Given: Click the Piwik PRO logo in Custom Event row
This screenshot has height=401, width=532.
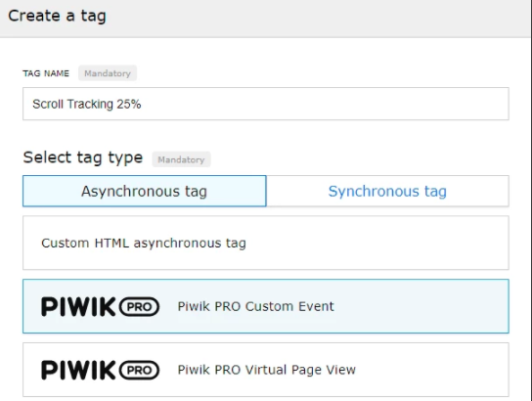Looking at the screenshot, I should coord(100,307).
